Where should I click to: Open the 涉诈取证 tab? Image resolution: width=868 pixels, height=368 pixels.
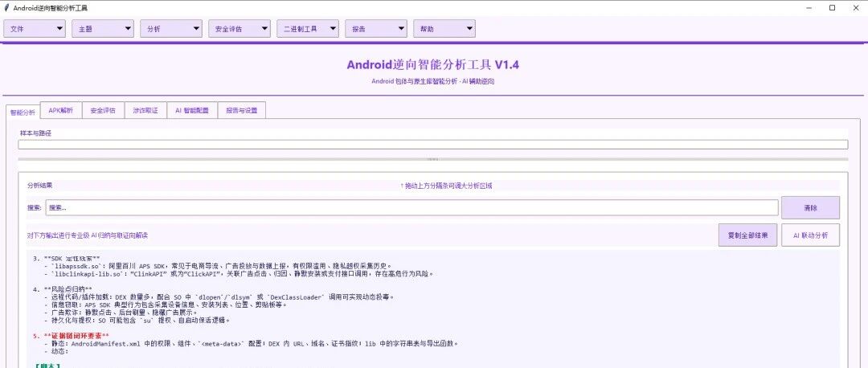145,110
